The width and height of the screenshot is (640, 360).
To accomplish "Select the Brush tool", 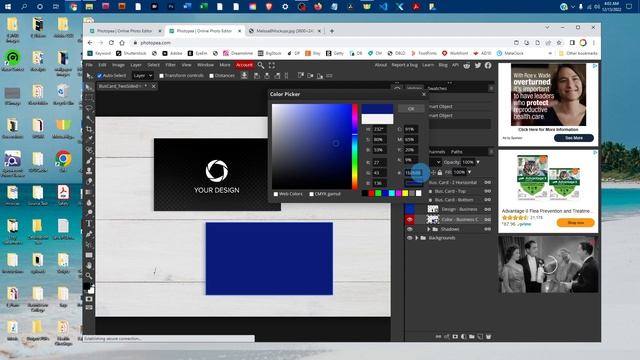I will [x=89, y=160].
